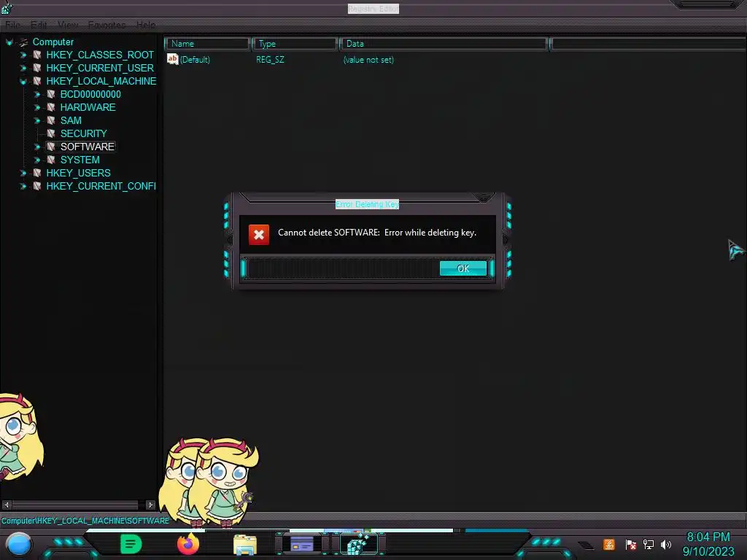The image size is (747, 560).
Task: Click OK in Error Deleting Key dialog
Action: click(x=463, y=268)
